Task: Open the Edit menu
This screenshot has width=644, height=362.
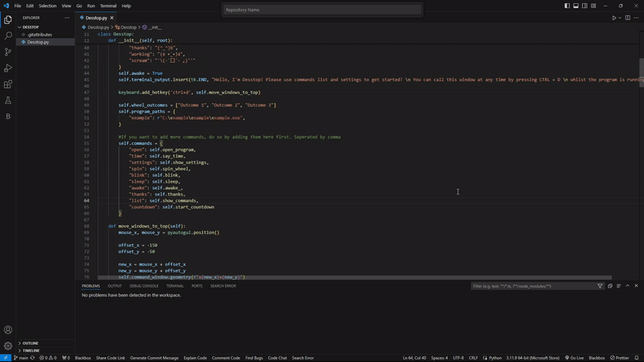Action: tap(30, 6)
